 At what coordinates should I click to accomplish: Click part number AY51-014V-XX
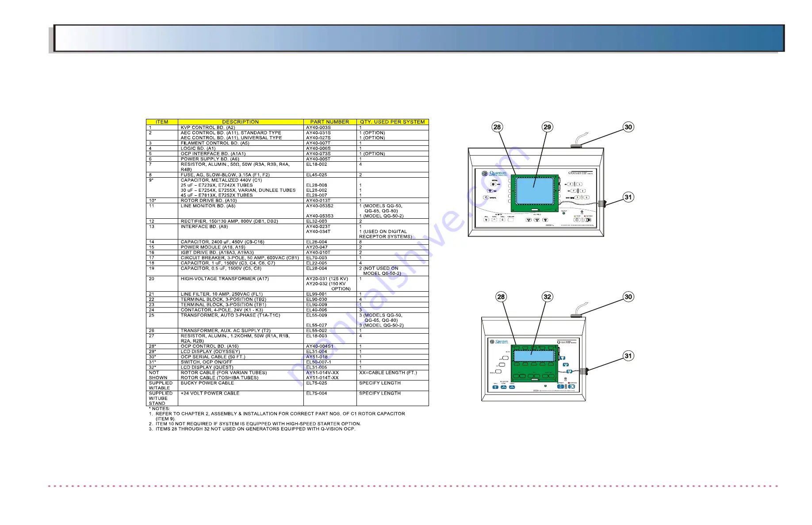coord(322,373)
